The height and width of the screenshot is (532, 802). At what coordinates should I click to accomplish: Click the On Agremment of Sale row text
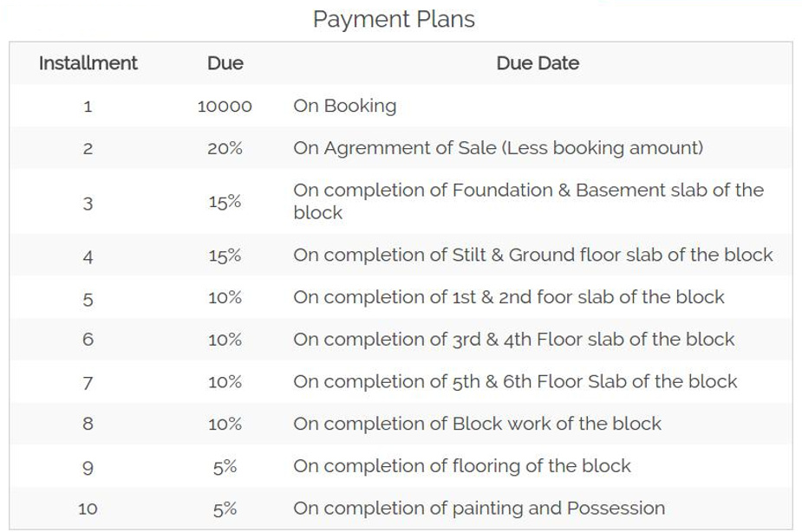click(498, 148)
